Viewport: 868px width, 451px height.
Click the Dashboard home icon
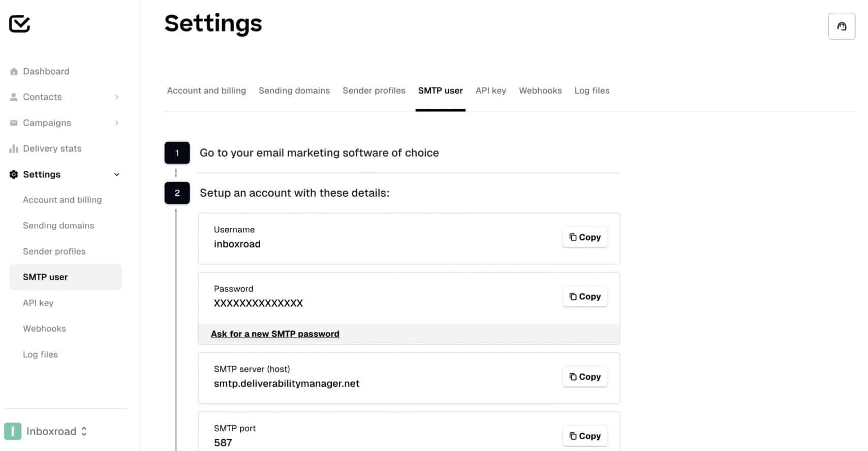14,72
